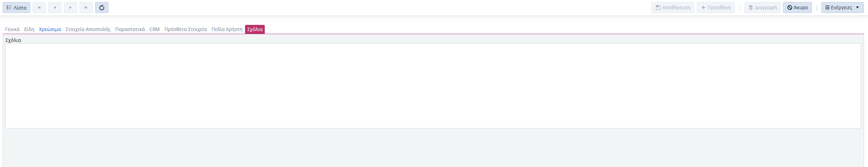Jump to the last record

click(86, 7)
